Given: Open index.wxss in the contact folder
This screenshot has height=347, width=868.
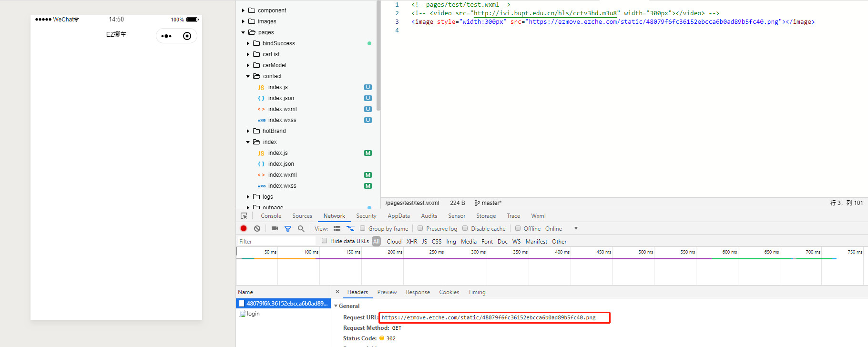Looking at the screenshot, I should [x=282, y=120].
